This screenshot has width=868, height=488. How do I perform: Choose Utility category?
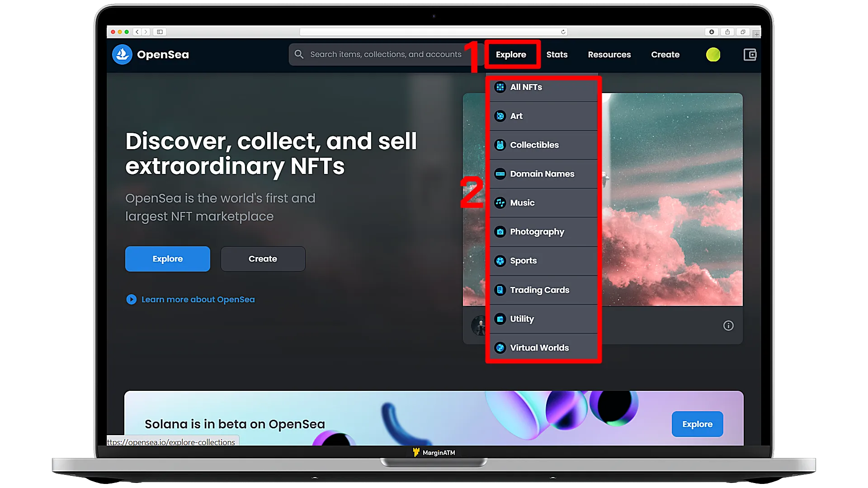click(x=544, y=319)
